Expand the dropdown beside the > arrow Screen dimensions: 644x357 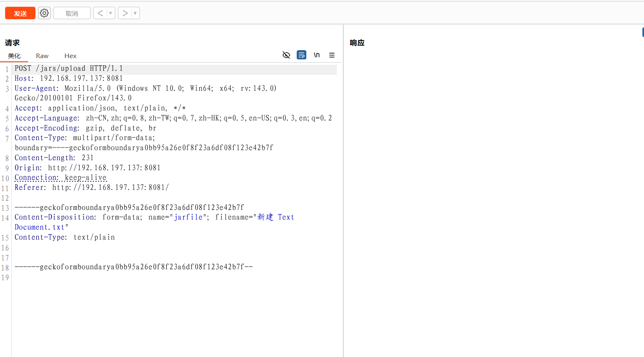point(135,13)
